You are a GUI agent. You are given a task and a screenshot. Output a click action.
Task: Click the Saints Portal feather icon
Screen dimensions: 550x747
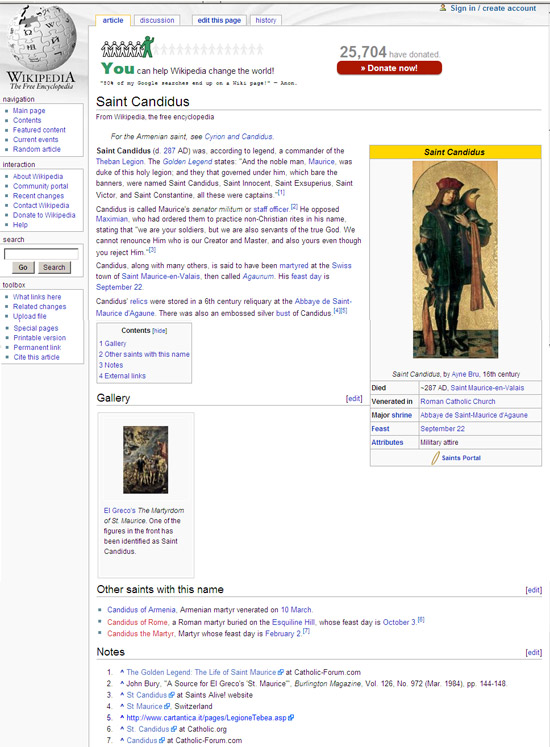[435, 458]
